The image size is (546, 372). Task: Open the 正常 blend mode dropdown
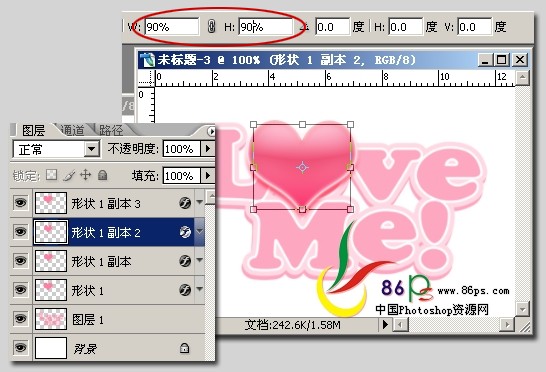click(92, 149)
